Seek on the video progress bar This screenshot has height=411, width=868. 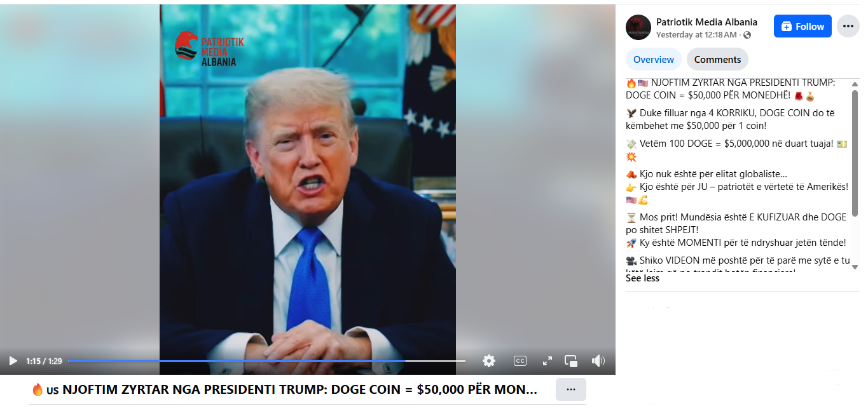click(x=266, y=361)
